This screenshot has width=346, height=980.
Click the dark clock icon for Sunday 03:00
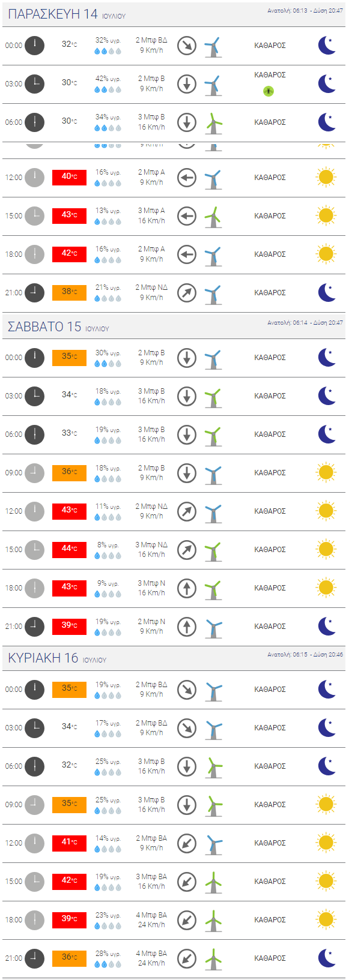tap(35, 728)
